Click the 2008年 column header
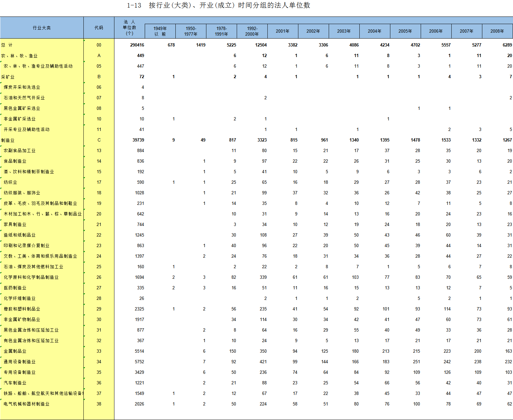 click(x=498, y=31)
